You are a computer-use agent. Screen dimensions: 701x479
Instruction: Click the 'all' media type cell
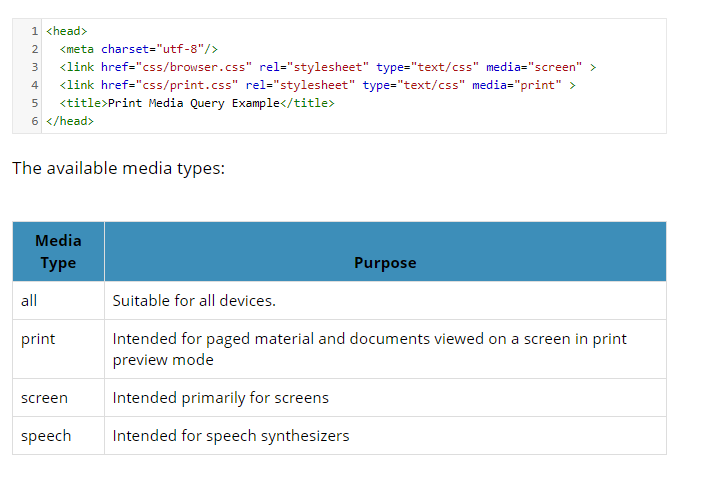[x=29, y=300]
